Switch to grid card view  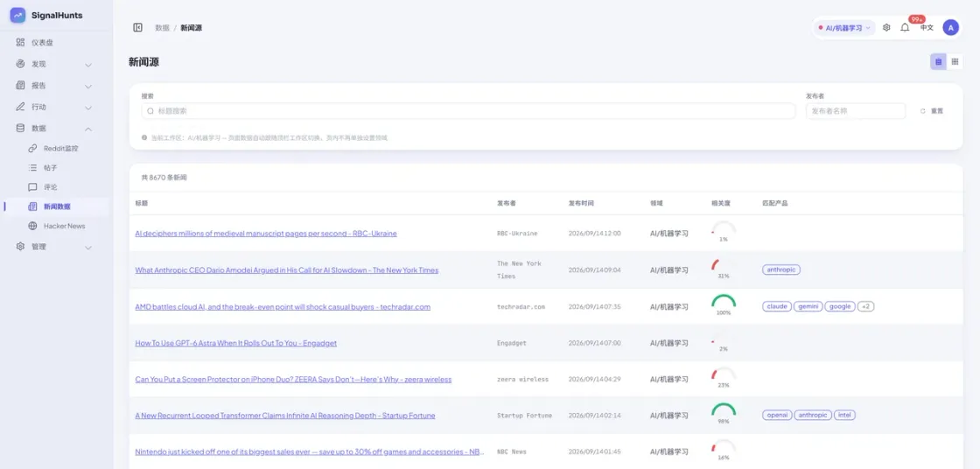[x=955, y=61]
